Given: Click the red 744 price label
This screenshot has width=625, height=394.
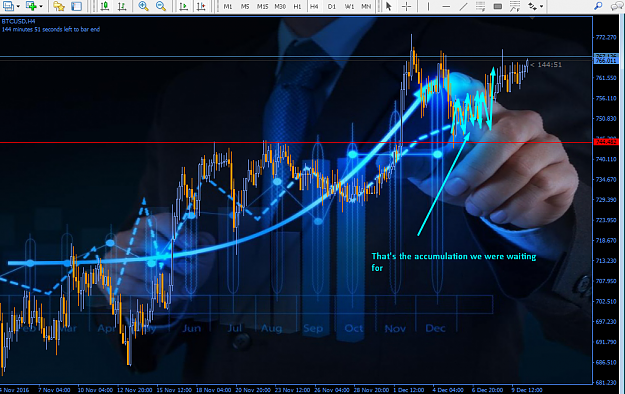Looking at the screenshot, I should pos(606,142).
